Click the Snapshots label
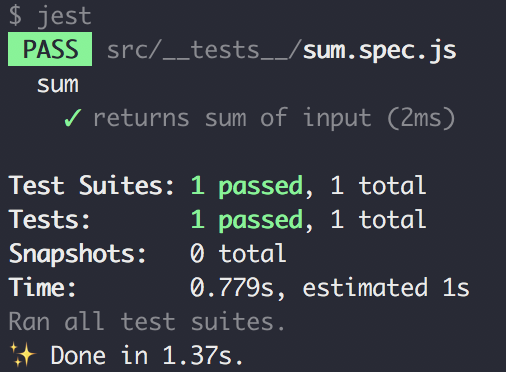The width and height of the screenshot is (506, 372). click(77, 254)
